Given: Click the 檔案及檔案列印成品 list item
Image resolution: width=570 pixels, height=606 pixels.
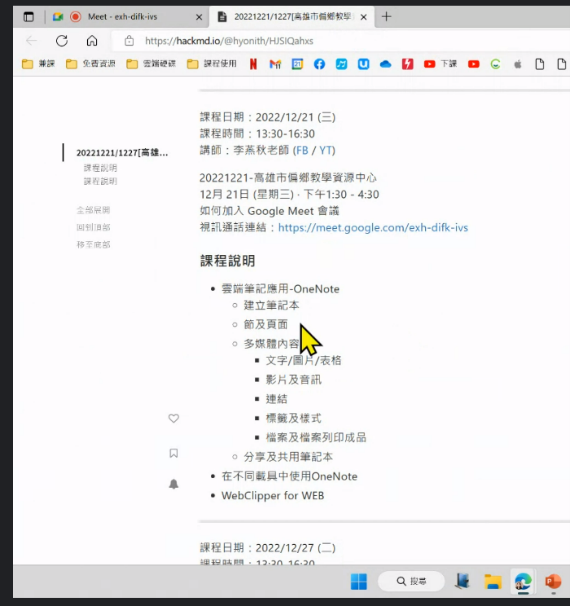Looking at the screenshot, I should [316, 437].
